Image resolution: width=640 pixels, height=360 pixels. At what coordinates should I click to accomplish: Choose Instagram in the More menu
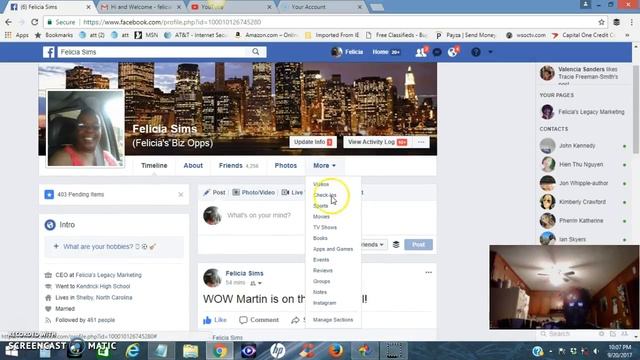324,303
